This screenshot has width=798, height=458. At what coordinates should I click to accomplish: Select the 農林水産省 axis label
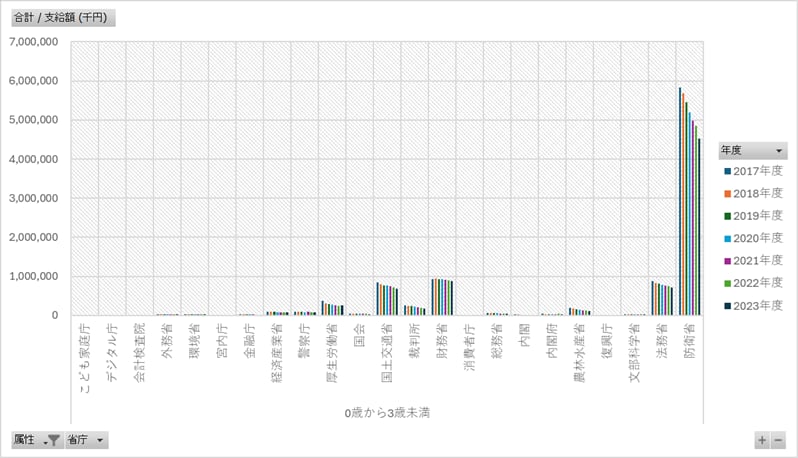click(x=580, y=352)
